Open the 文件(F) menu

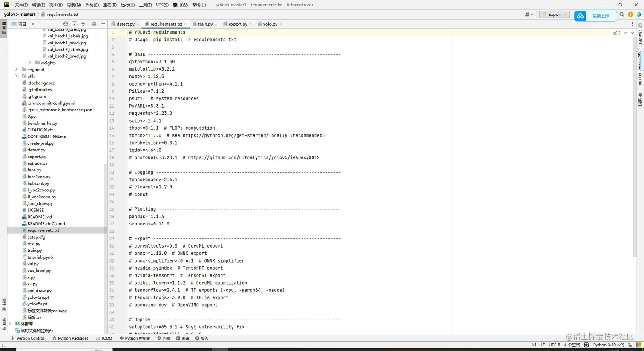tap(21, 5)
